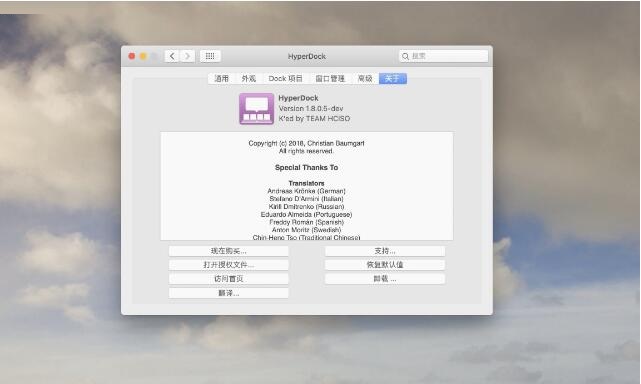The width and height of the screenshot is (641, 384).
Task: Open the 窗口管理 tab
Action: [330, 79]
